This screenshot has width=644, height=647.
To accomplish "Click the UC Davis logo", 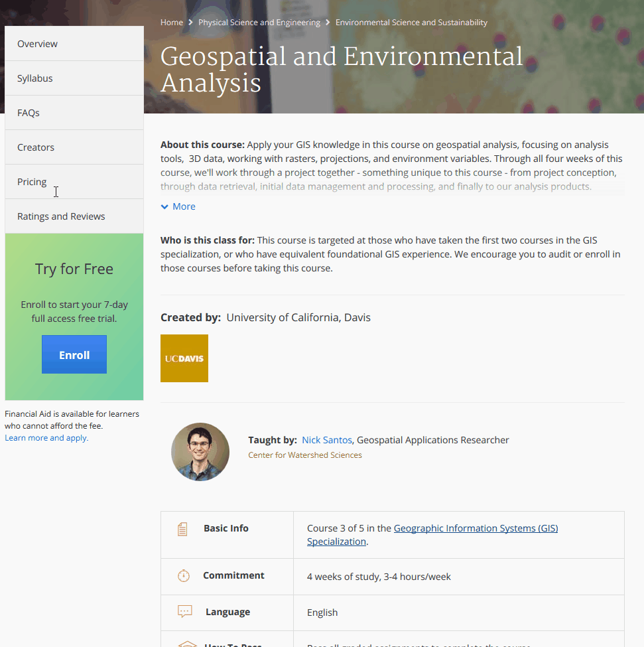I will (x=184, y=358).
